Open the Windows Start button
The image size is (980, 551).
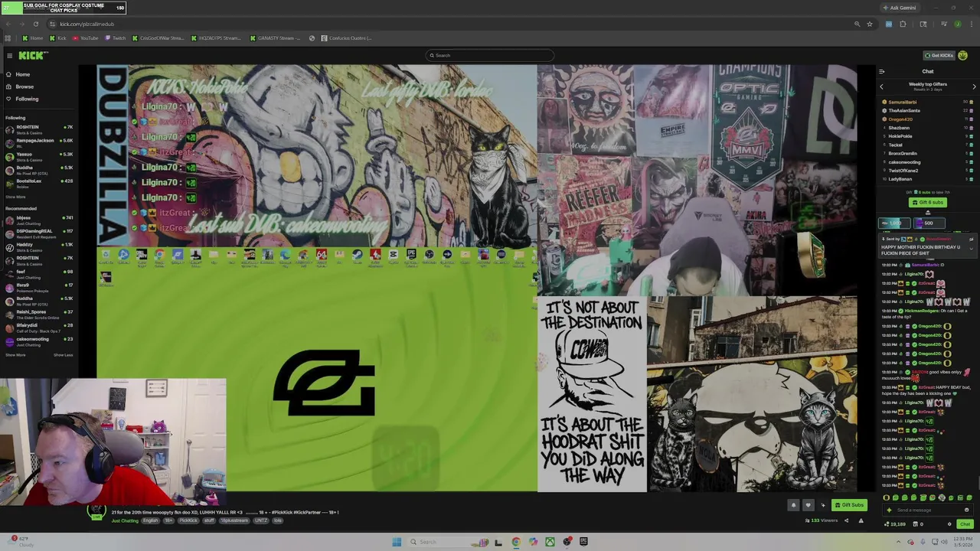tap(397, 542)
